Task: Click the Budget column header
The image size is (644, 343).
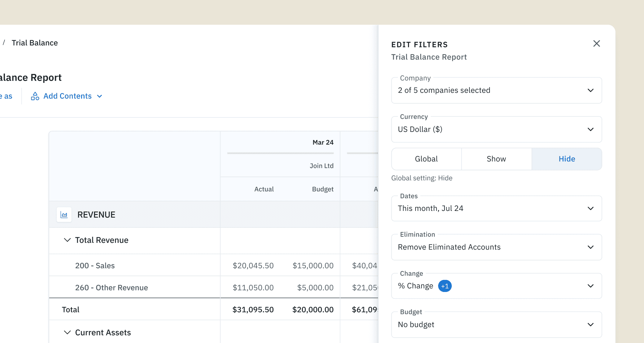Action: 322,189
